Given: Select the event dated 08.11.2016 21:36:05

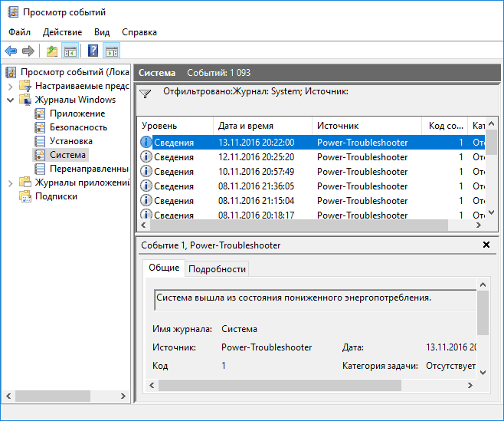Looking at the screenshot, I should click(312, 186).
